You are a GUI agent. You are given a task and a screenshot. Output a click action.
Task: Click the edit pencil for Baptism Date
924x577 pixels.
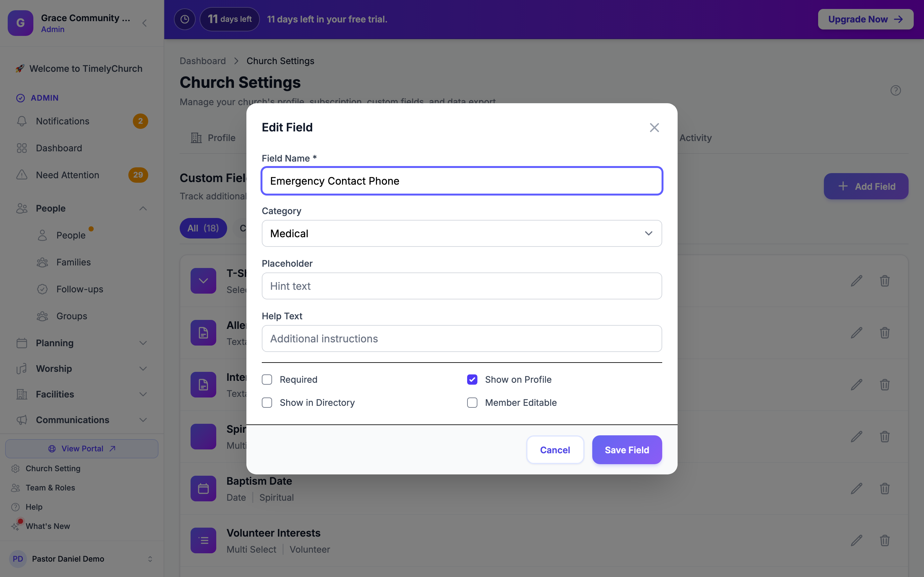tap(856, 489)
